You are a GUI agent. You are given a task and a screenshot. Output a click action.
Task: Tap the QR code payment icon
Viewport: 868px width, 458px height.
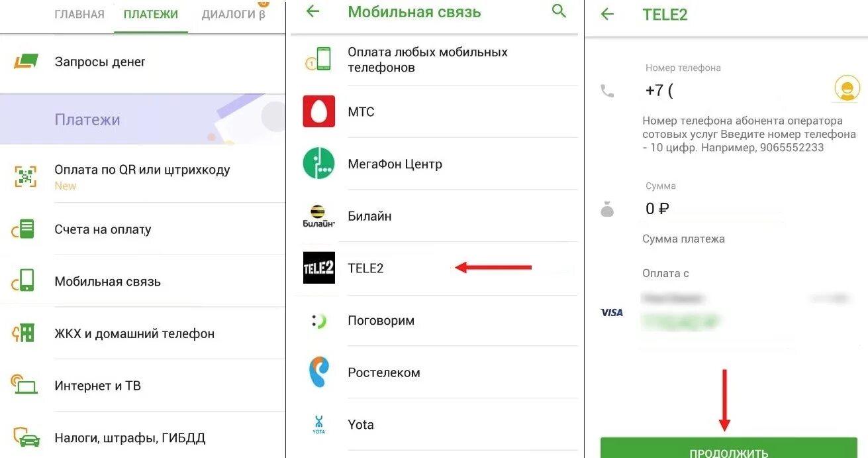click(x=25, y=177)
